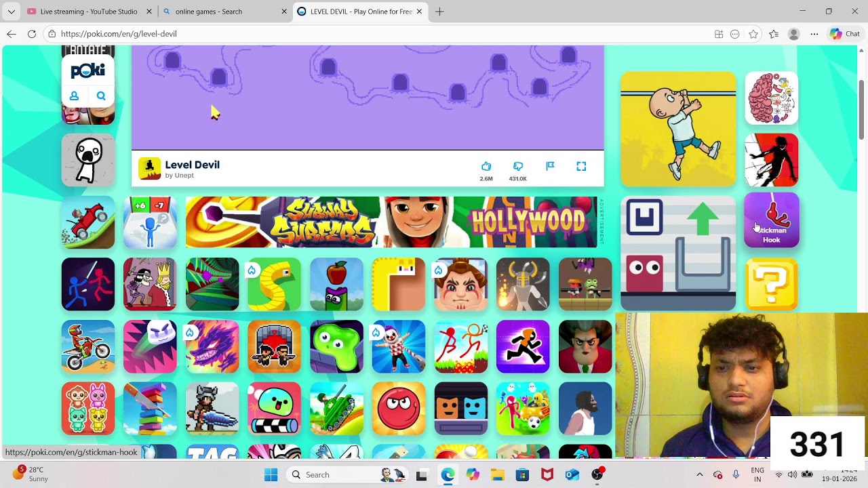Open the ENG IN language switcher
The width and height of the screenshot is (868, 488).
[757, 474]
